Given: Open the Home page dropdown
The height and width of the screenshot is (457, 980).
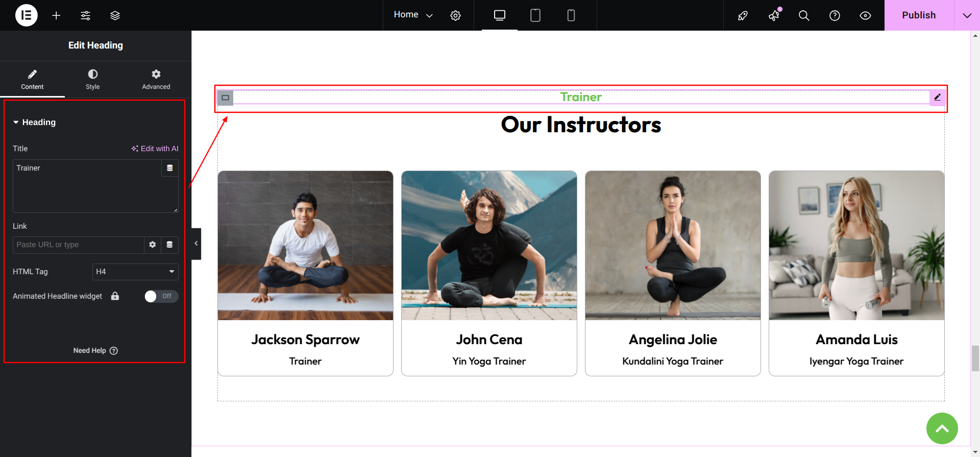Looking at the screenshot, I should 413,15.
